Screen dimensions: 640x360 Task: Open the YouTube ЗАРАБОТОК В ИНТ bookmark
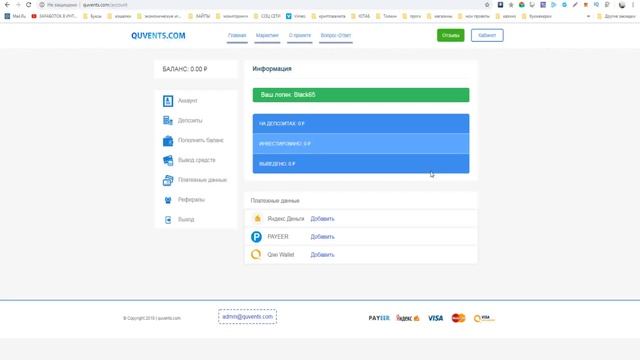click(54, 16)
